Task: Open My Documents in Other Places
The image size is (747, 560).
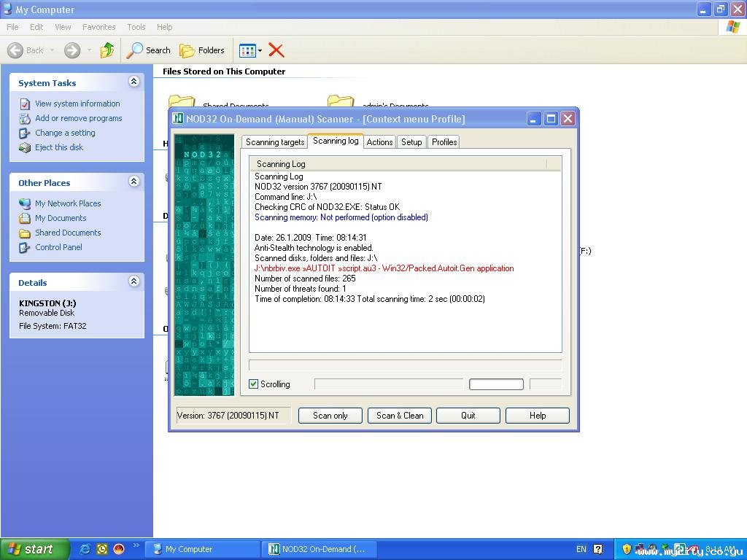Action: click(x=61, y=218)
